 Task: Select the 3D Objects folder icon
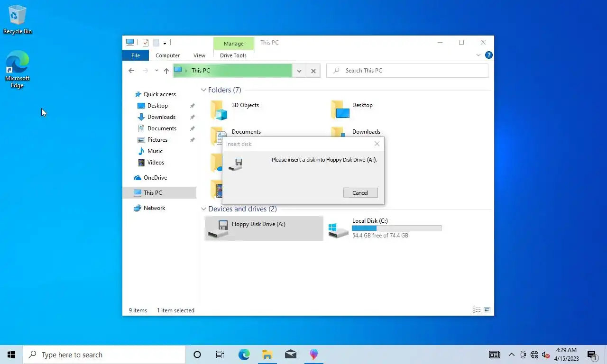219,109
